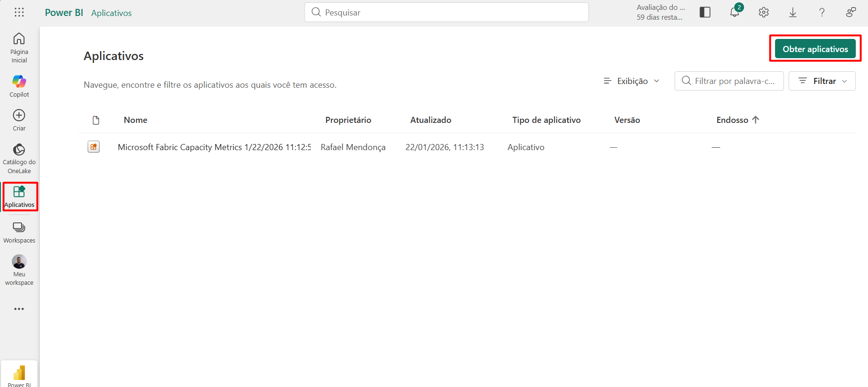Click the download arrow icon

793,13
